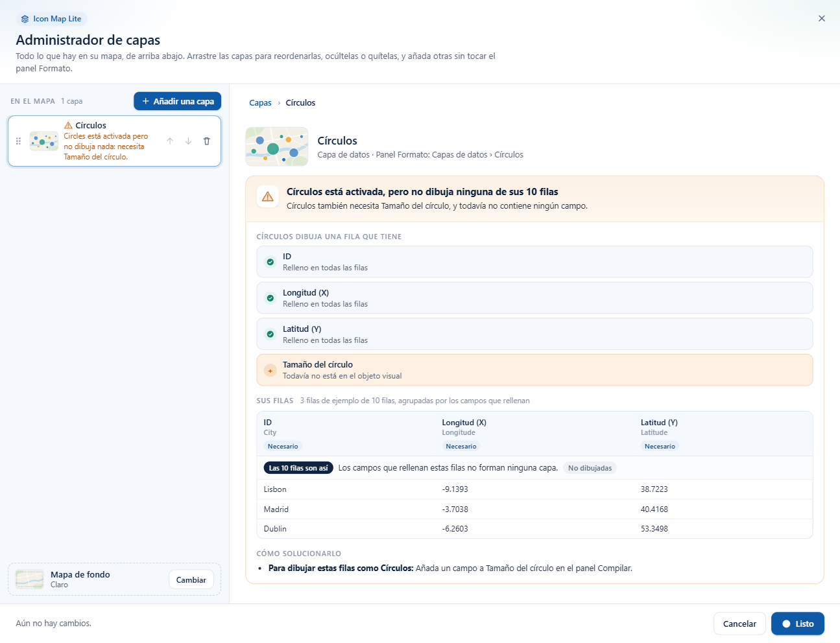Click the plus icon on Tamaño del círculo
Screen dimensions: 840x643
(270, 370)
